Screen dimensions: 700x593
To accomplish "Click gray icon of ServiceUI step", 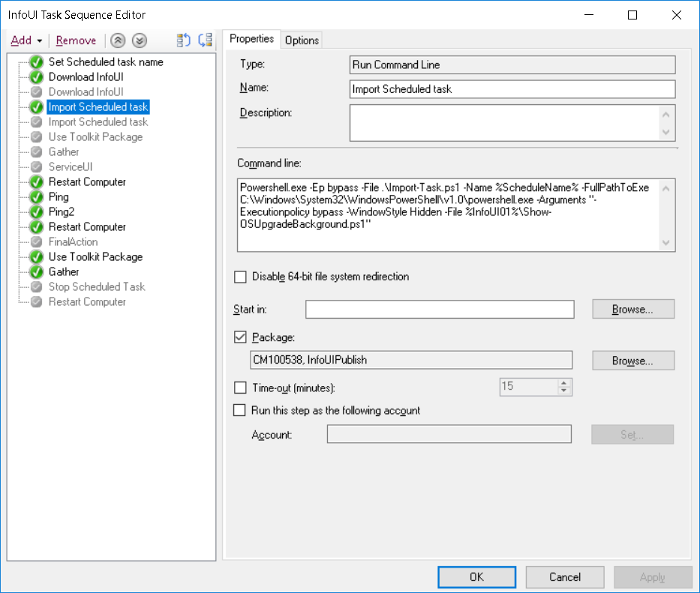I will [37, 167].
